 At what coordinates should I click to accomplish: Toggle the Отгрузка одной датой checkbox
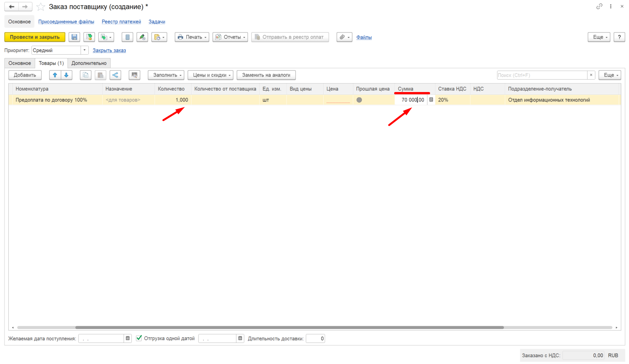[x=139, y=338]
